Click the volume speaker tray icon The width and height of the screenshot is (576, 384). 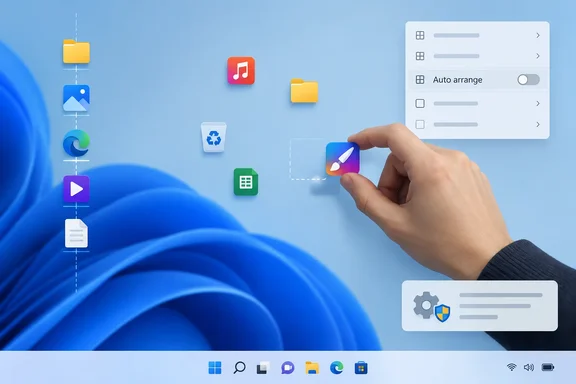pyautogui.click(x=529, y=367)
